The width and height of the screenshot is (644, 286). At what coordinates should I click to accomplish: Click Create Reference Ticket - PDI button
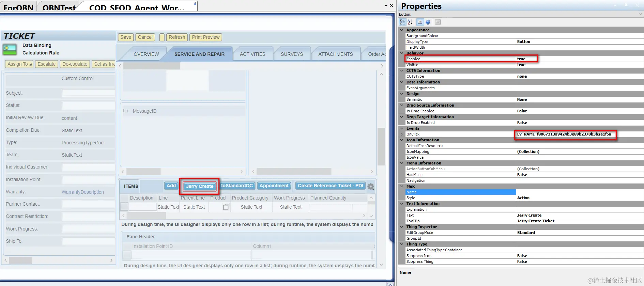pyautogui.click(x=330, y=186)
